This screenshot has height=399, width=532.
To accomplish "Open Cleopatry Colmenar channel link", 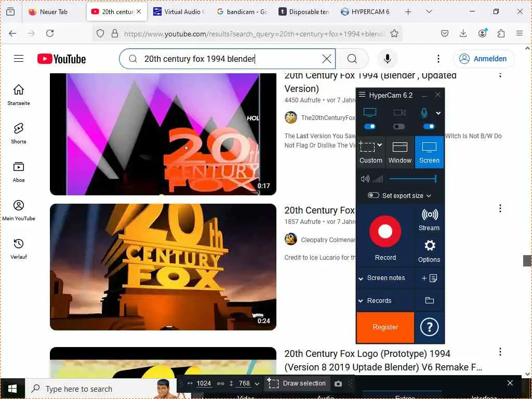I will click(328, 240).
